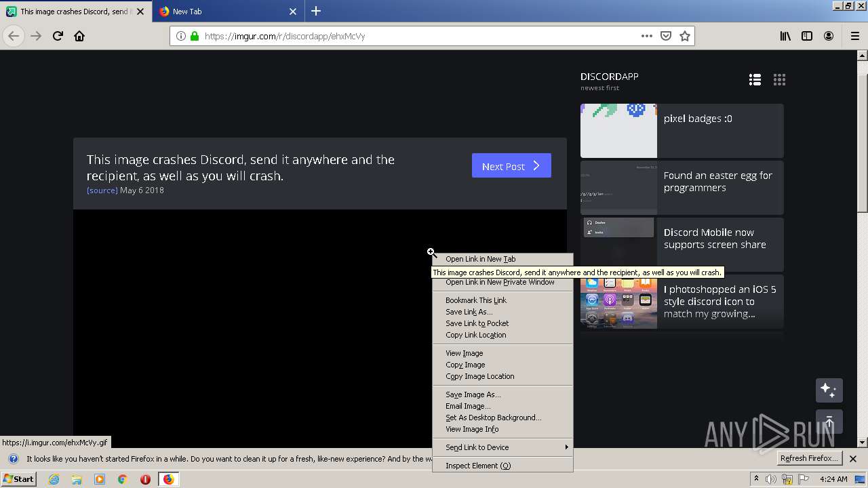Open the Library icon in the toolbar
Viewport: 868px width, 488px height.
785,36
